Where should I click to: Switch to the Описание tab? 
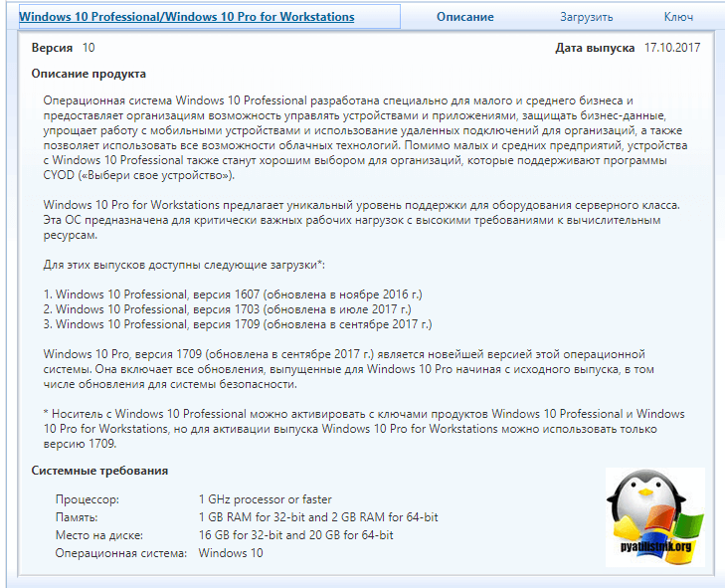click(465, 17)
